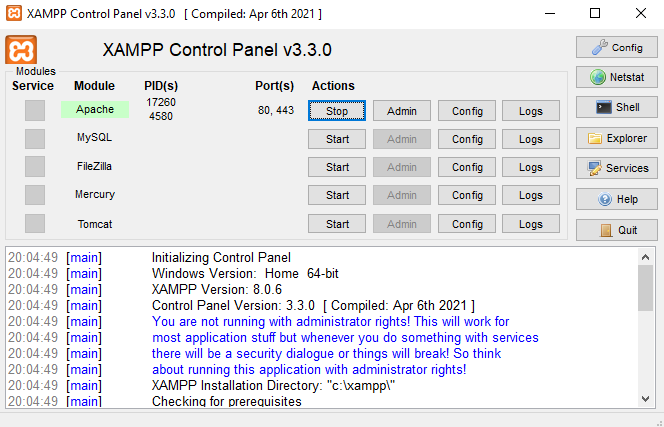View the Mercury Logs menu
This screenshot has width=664, height=427.
click(x=531, y=195)
